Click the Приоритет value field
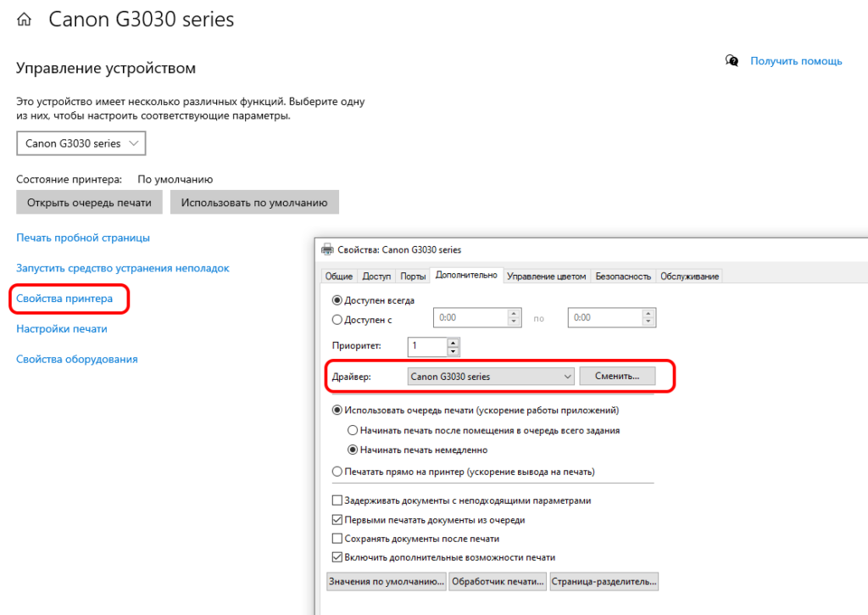This screenshot has width=868, height=615. [x=427, y=346]
